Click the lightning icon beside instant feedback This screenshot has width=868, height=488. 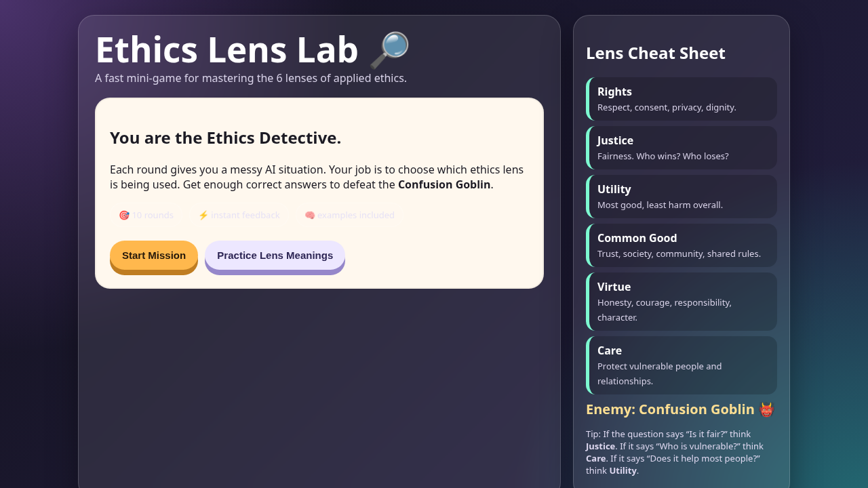[x=203, y=215]
